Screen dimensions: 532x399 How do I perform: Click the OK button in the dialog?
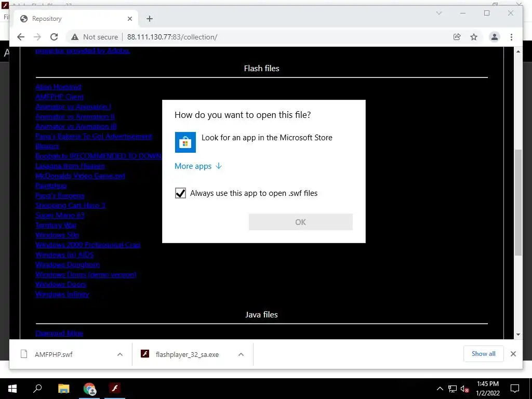click(301, 222)
